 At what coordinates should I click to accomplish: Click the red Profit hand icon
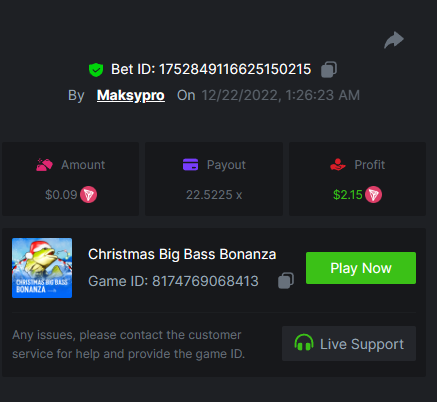338,165
